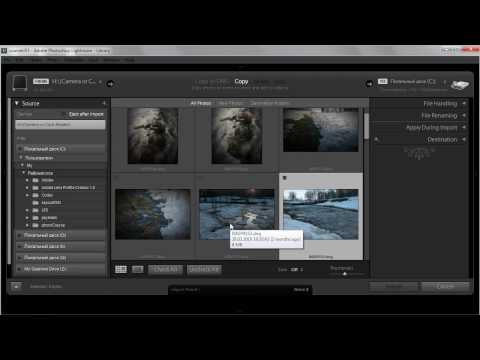The image size is (480, 360).
Task: Click the source arrow icon near camera name
Action: point(110,84)
